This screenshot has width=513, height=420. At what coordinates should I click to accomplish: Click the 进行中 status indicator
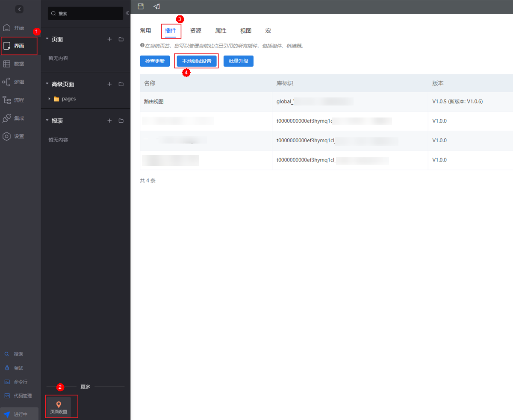pyautogui.click(x=19, y=414)
